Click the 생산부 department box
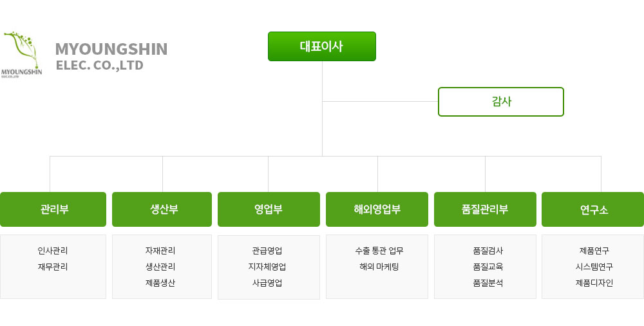 click(x=162, y=209)
